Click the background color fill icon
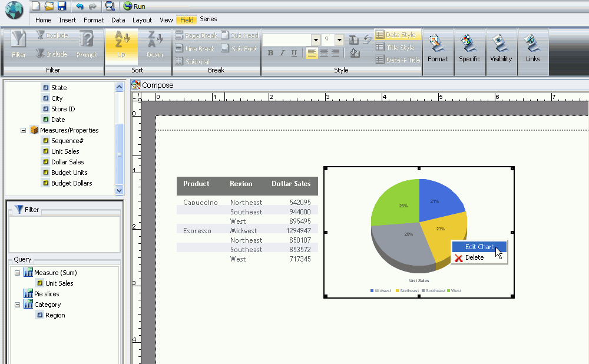 click(355, 54)
